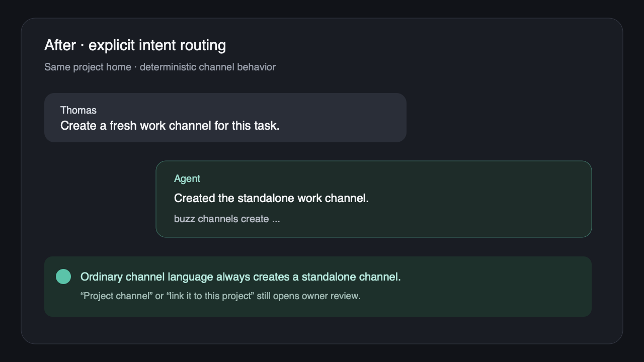This screenshot has height=362, width=644.
Task: Click 'link it to this project' quoted phrase
Action: (210, 296)
